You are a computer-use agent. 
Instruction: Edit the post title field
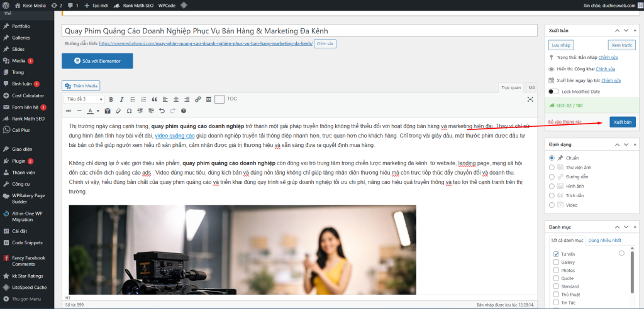[x=299, y=31]
